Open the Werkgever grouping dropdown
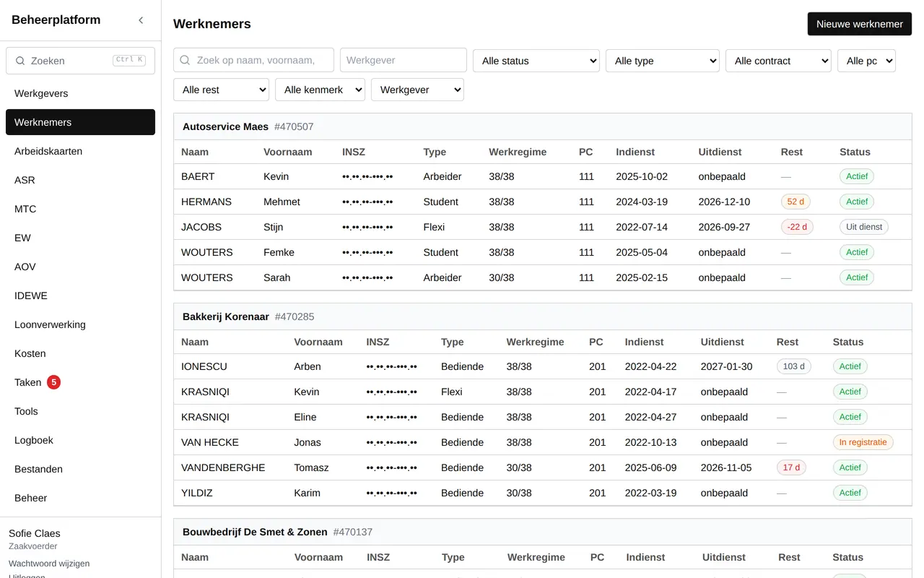 click(417, 90)
